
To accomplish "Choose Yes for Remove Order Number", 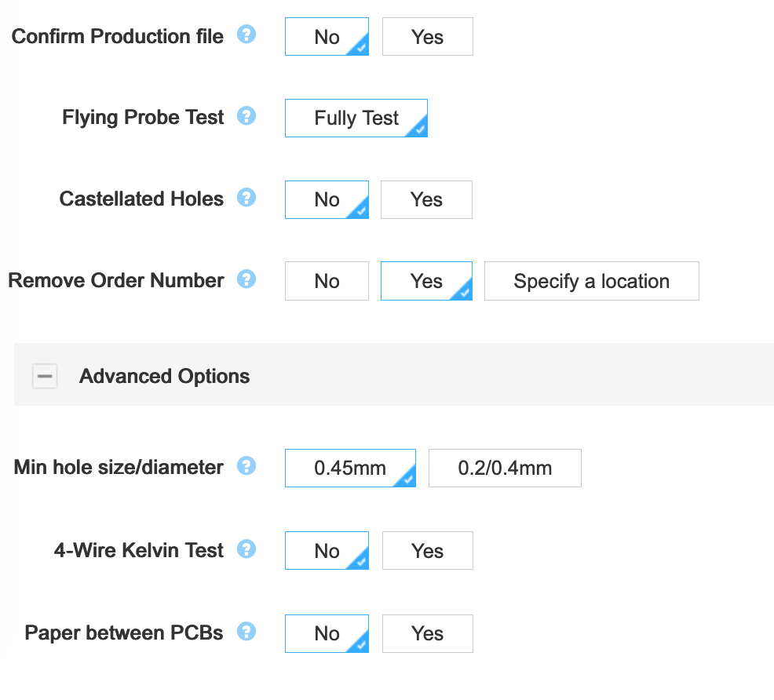I will tap(426, 281).
